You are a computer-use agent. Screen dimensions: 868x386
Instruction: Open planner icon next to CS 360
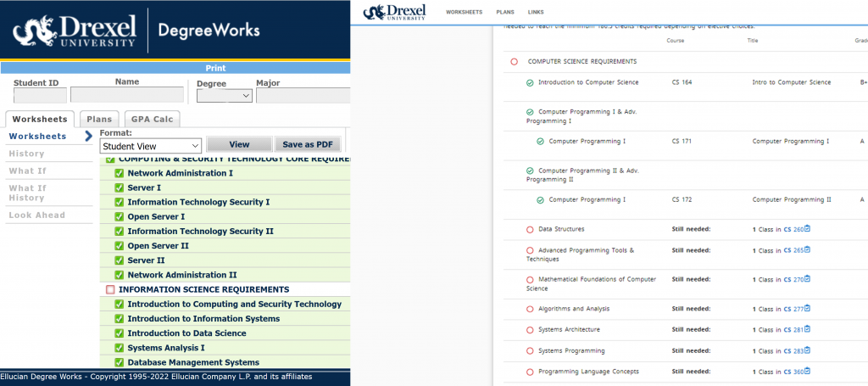coord(807,371)
